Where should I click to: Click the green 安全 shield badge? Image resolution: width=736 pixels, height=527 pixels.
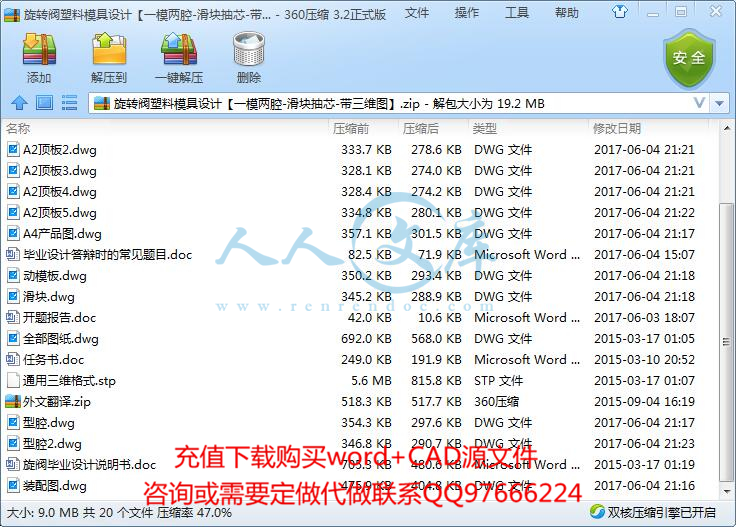pos(689,58)
